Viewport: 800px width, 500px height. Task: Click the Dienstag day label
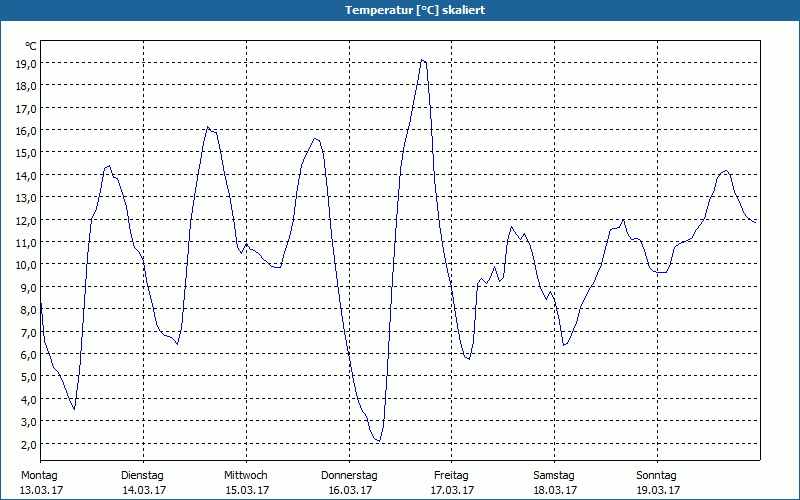142,476
